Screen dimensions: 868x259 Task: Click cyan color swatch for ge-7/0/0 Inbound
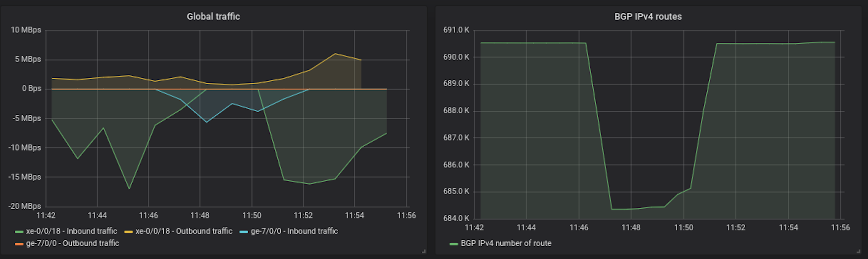pos(244,231)
